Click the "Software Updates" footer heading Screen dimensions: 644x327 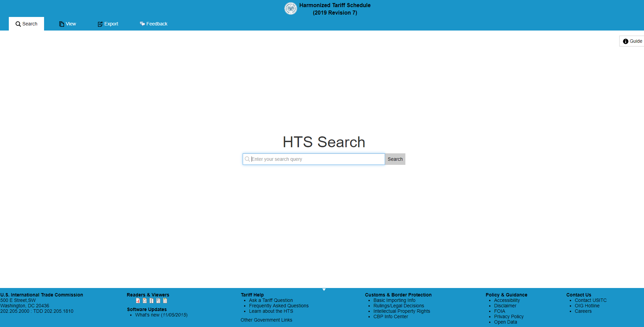[x=147, y=309]
